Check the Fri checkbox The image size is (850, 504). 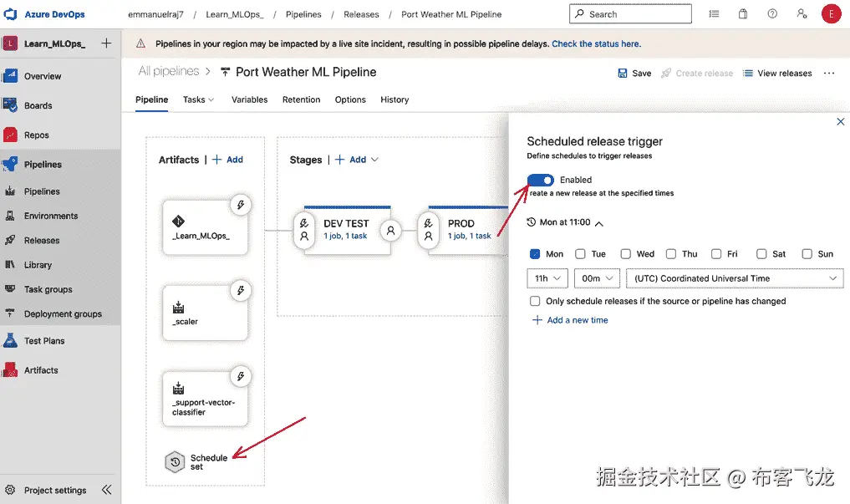[x=716, y=253]
